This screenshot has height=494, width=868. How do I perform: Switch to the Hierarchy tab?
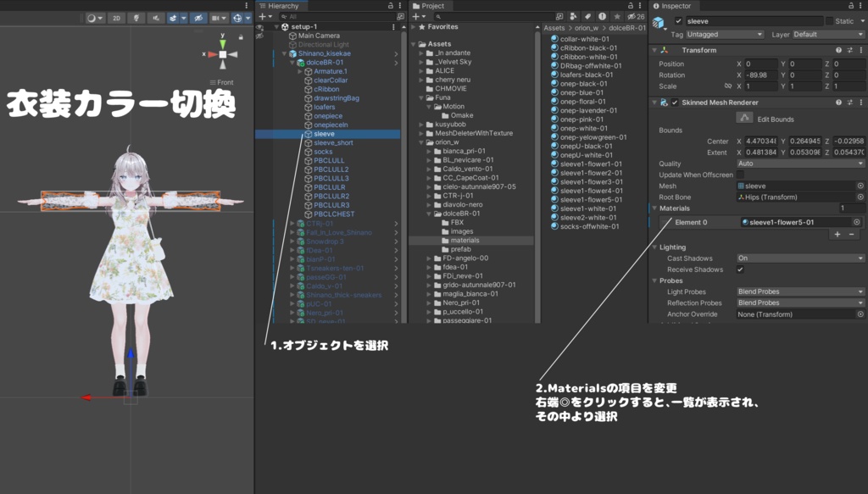280,6
